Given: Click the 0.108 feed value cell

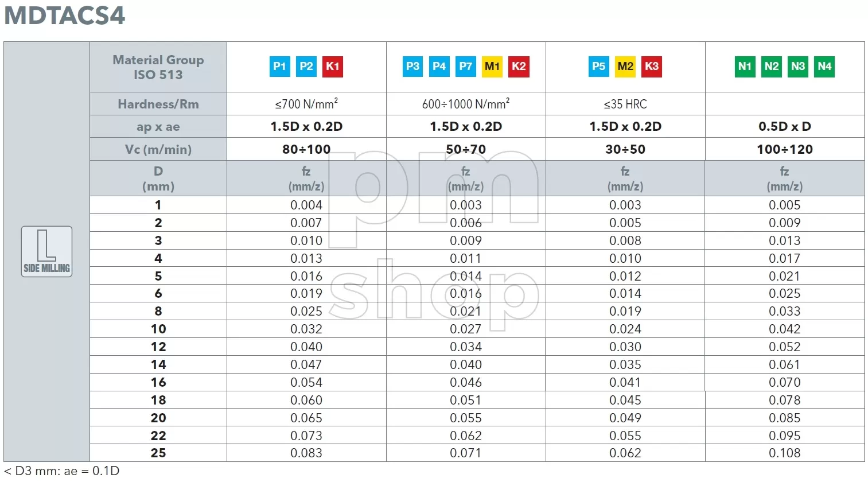Looking at the screenshot, I should point(785,453).
